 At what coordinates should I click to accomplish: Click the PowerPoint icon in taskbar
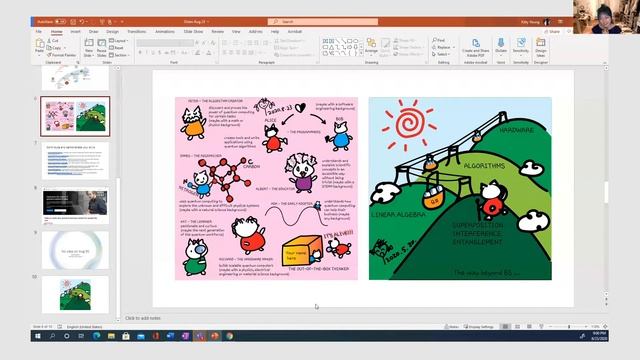pos(215,336)
